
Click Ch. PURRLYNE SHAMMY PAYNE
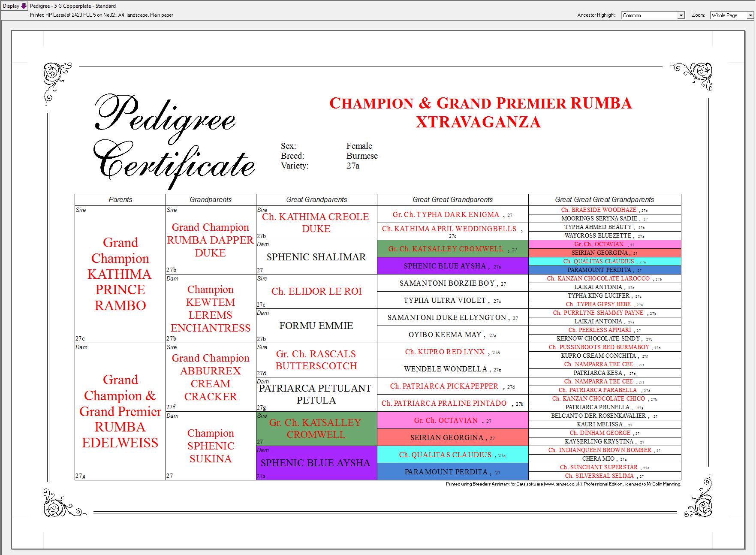[605, 313]
